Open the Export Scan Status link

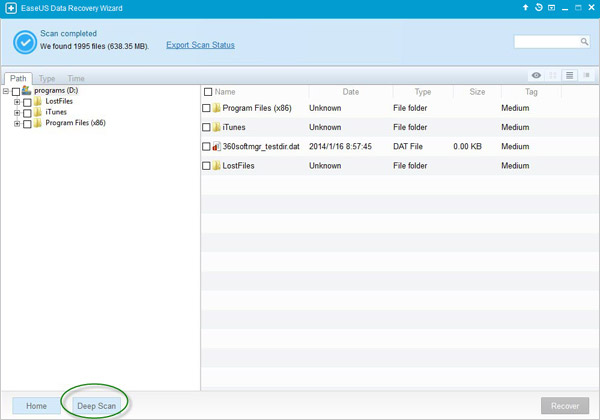200,45
